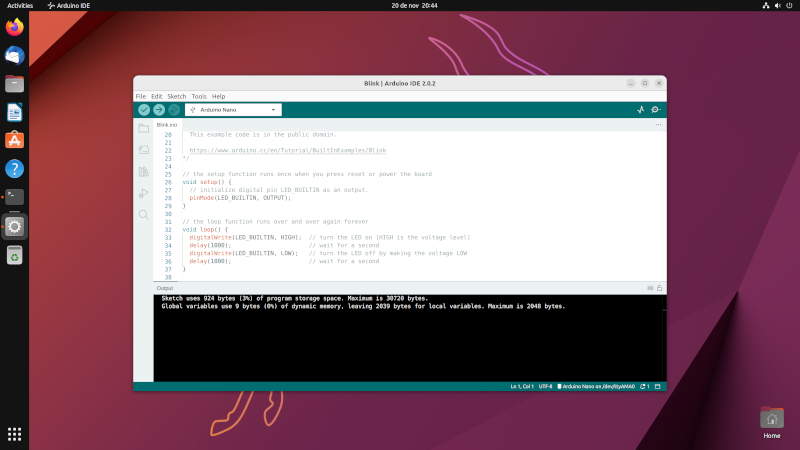Open Ubuntu Software from the dock

14,140
